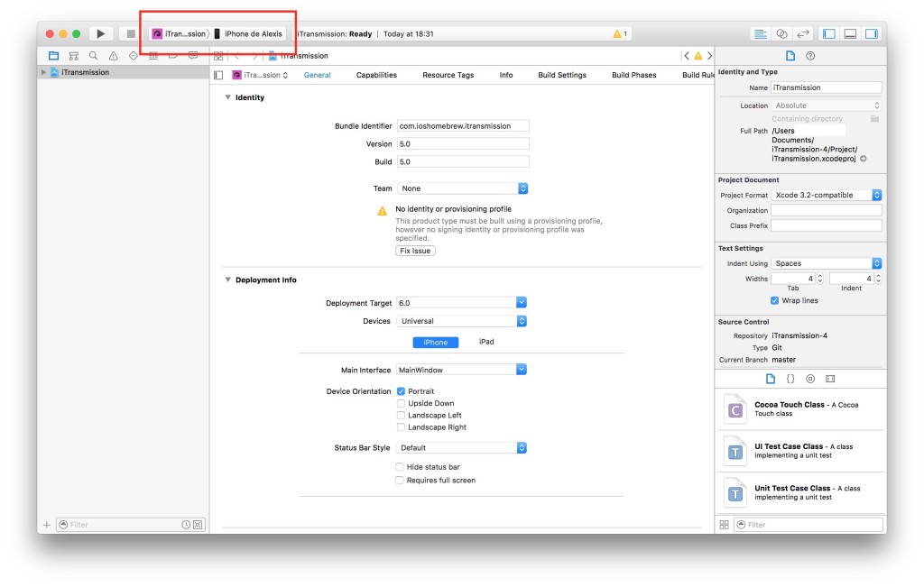Run the iTransmission scheme with play button

[x=101, y=33]
